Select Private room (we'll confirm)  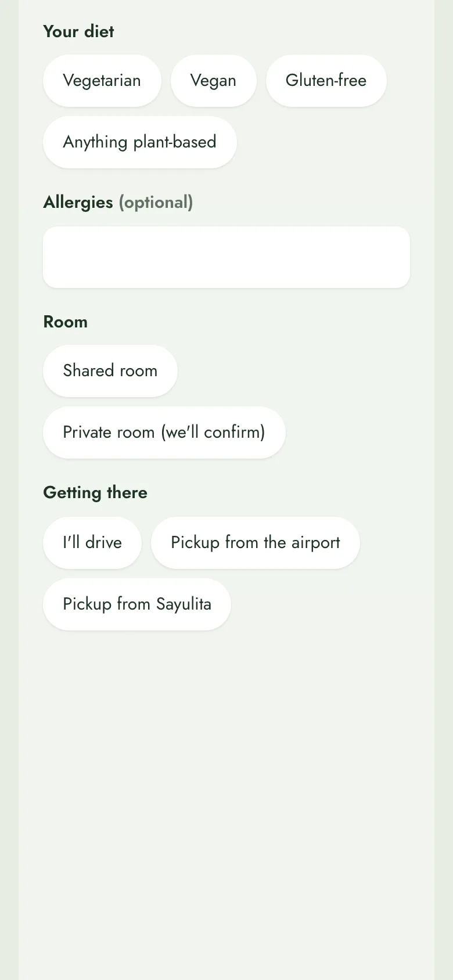coord(164,433)
